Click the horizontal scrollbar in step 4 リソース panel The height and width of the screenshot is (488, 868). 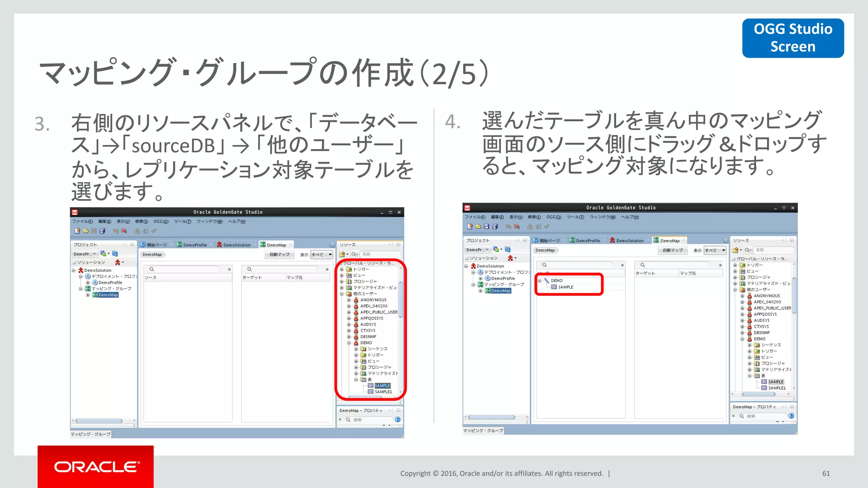tap(759, 394)
